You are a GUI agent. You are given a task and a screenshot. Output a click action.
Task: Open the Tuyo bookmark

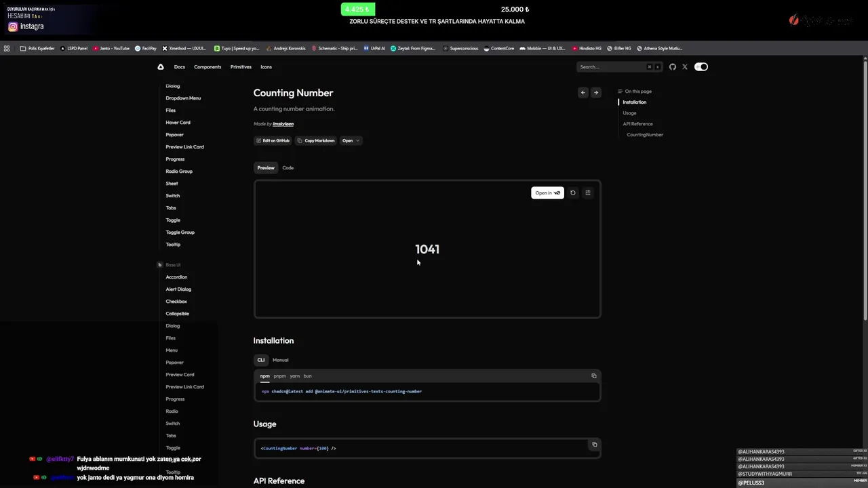click(x=237, y=48)
